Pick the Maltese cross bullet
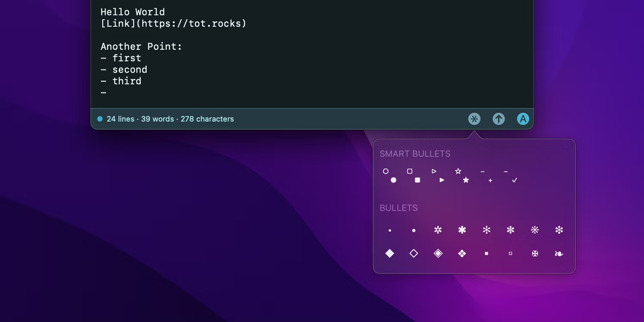The width and height of the screenshot is (644, 322). click(x=535, y=253)
